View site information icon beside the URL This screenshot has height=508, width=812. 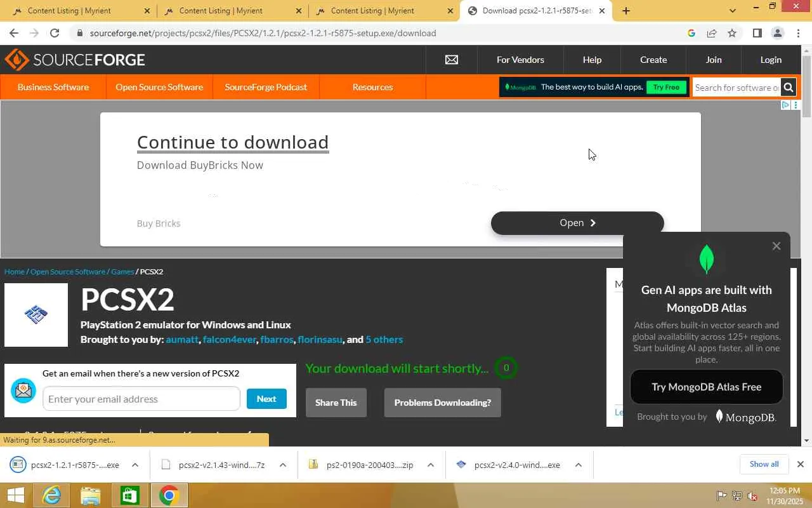[79, 33]
